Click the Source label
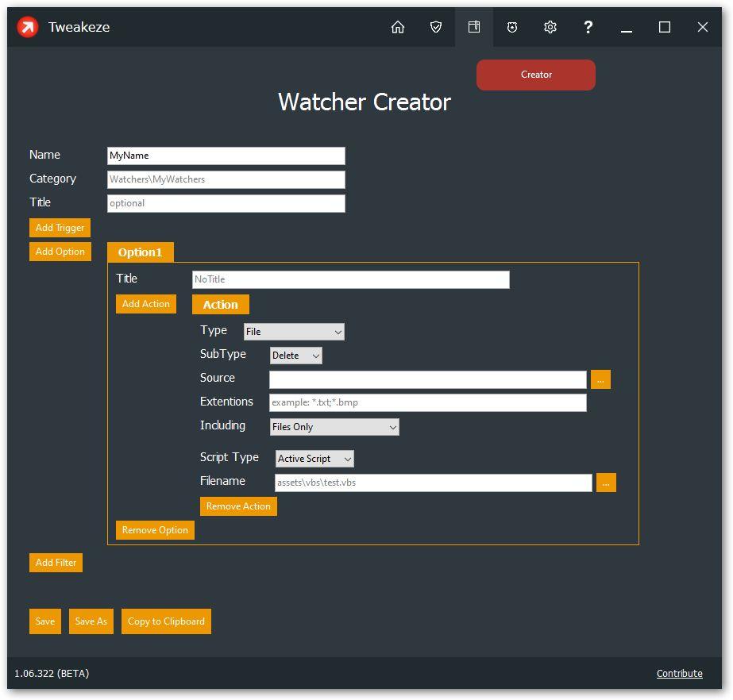Viewport: 733px width, 700px height. click(218, 378)
